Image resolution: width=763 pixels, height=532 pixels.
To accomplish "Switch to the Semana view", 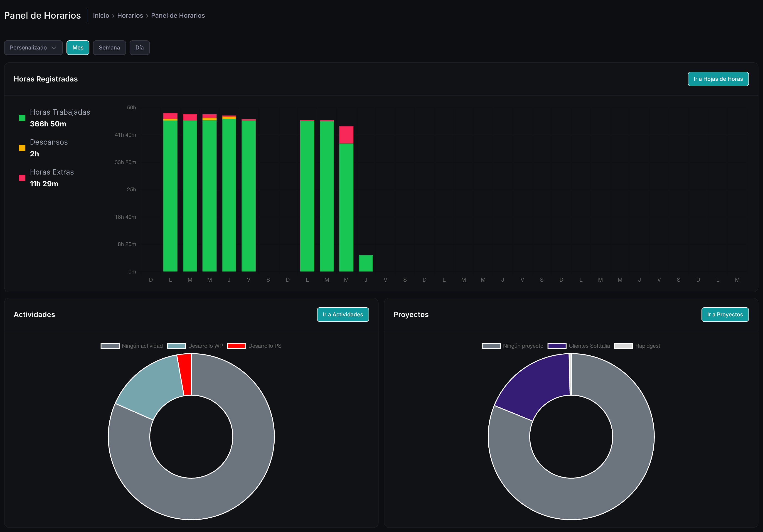I will tap(109, 47).
